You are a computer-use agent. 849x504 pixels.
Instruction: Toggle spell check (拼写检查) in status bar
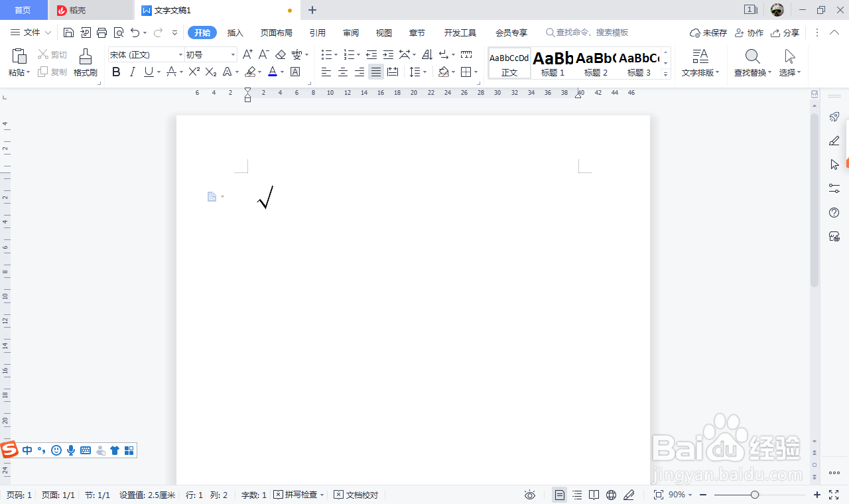(299, 495)
